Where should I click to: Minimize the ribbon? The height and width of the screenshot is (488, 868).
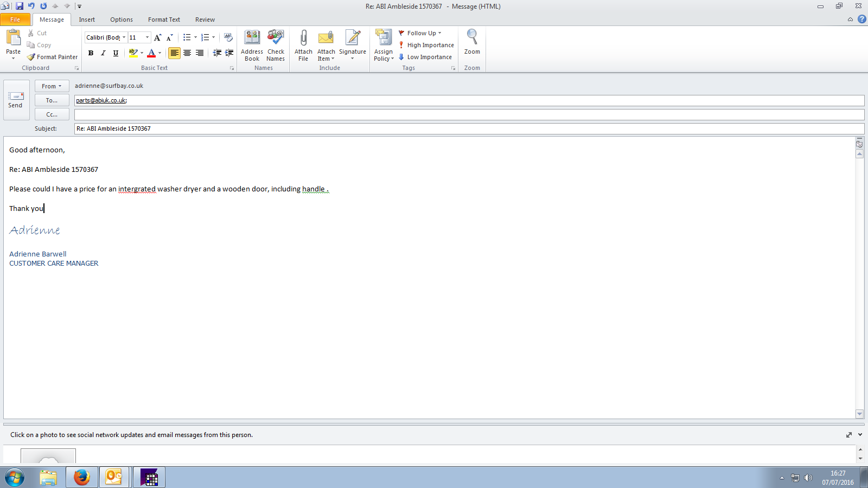click(850, 20)
